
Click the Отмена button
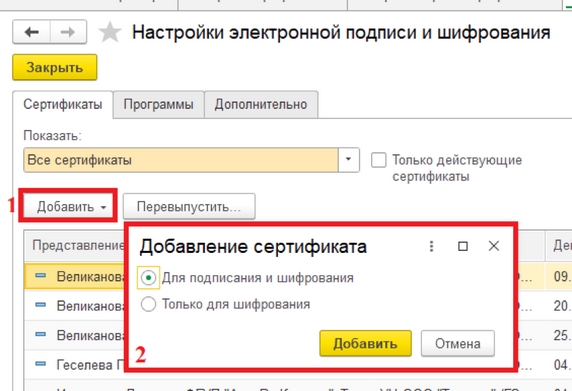pyautogui.click(x=458, y=344)
